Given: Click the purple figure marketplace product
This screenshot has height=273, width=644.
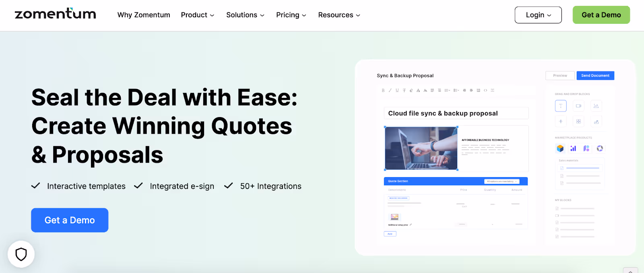Looking at the screenshot, I should pyautogui.click(x=586, y=149).
